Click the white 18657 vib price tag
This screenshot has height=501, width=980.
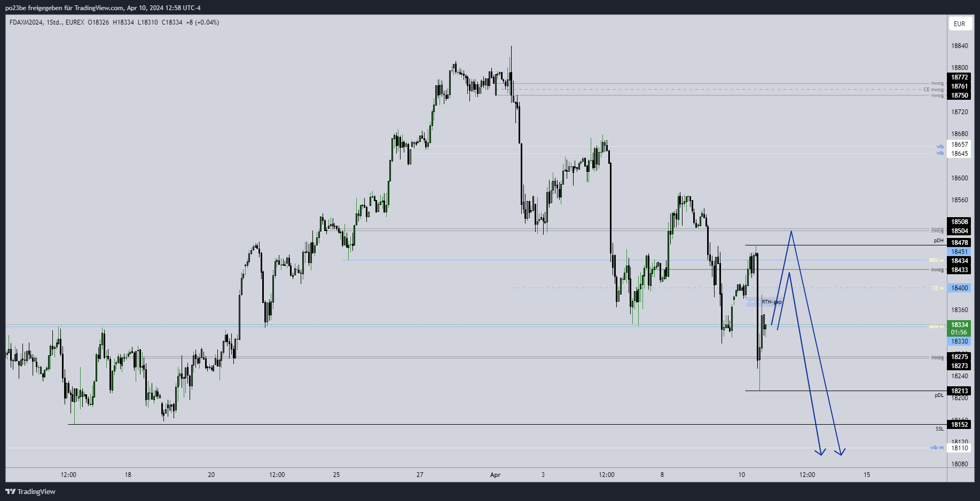(x=959, y=145)
